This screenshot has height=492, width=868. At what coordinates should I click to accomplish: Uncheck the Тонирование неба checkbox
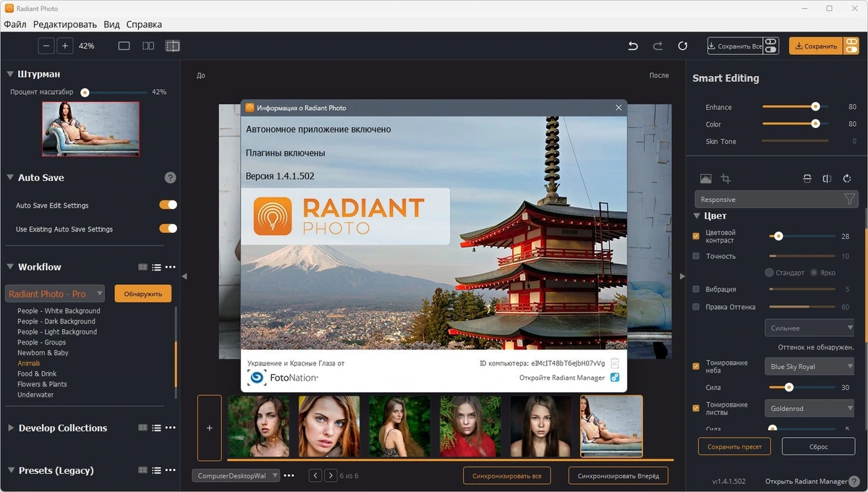[696, 367]
